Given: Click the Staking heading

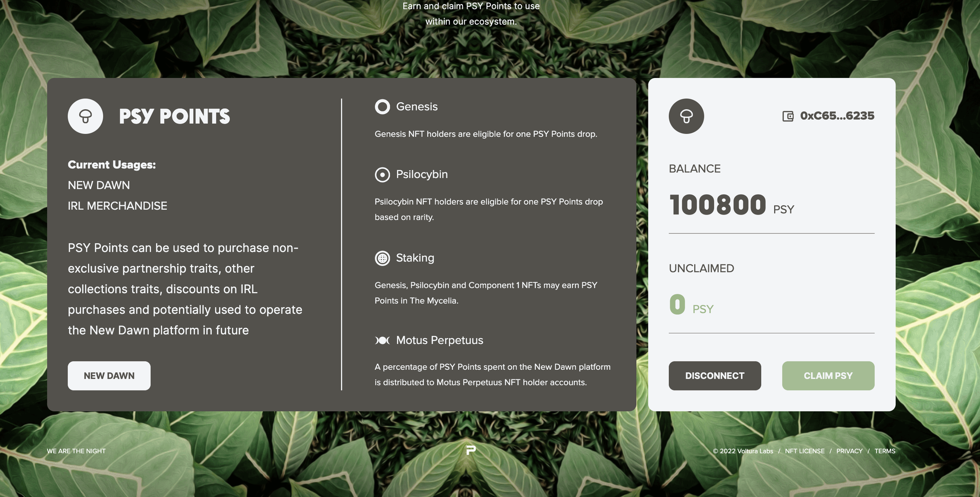Looking at the screenshot, I should [415, 258].
